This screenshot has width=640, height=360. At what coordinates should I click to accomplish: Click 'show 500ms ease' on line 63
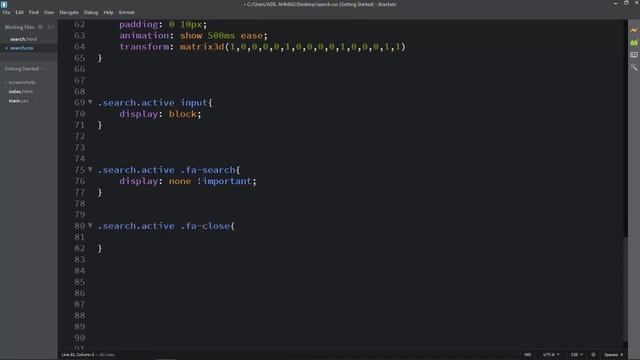[221, 36]
